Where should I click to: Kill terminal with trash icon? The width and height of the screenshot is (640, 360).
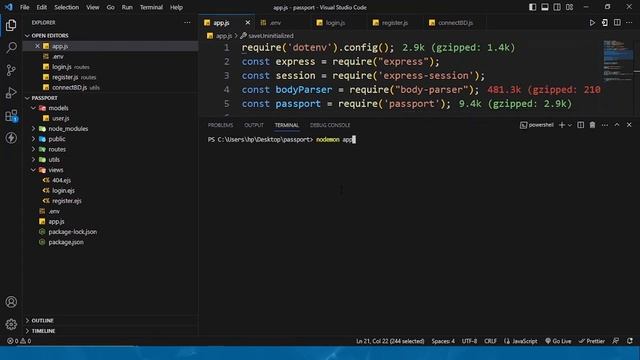[592, 125]
